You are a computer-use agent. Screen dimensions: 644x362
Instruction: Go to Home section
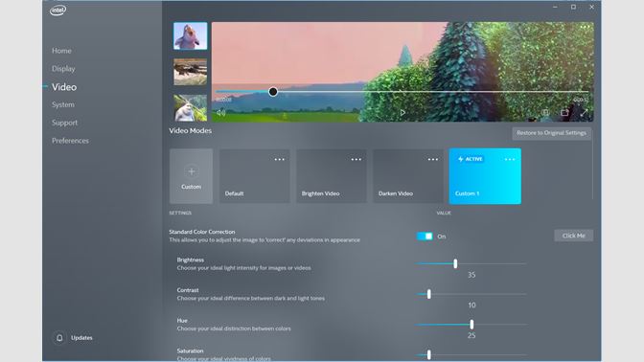(x=61, y=51)
